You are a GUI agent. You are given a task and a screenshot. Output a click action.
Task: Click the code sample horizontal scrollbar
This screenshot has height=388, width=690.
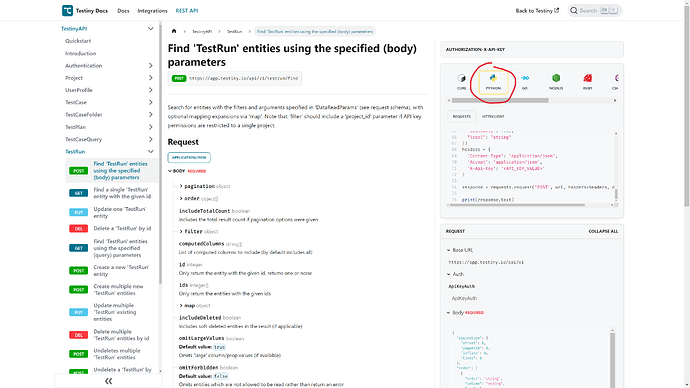(518, 205)
